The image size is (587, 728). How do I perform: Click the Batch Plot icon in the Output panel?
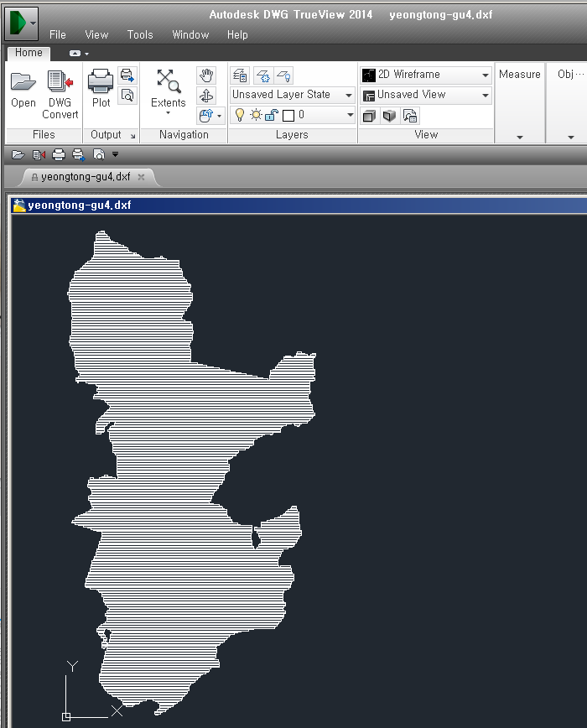click(x=127, y=75)
